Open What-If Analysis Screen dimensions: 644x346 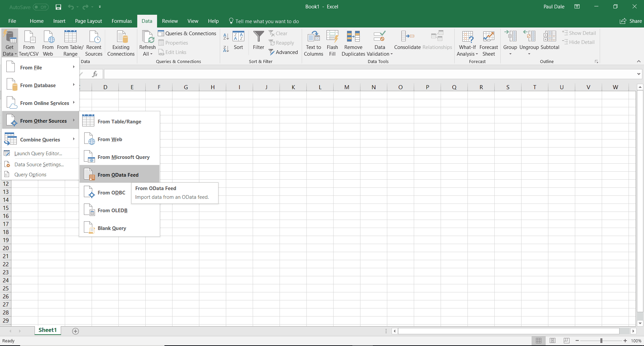(x=467, y=43)
